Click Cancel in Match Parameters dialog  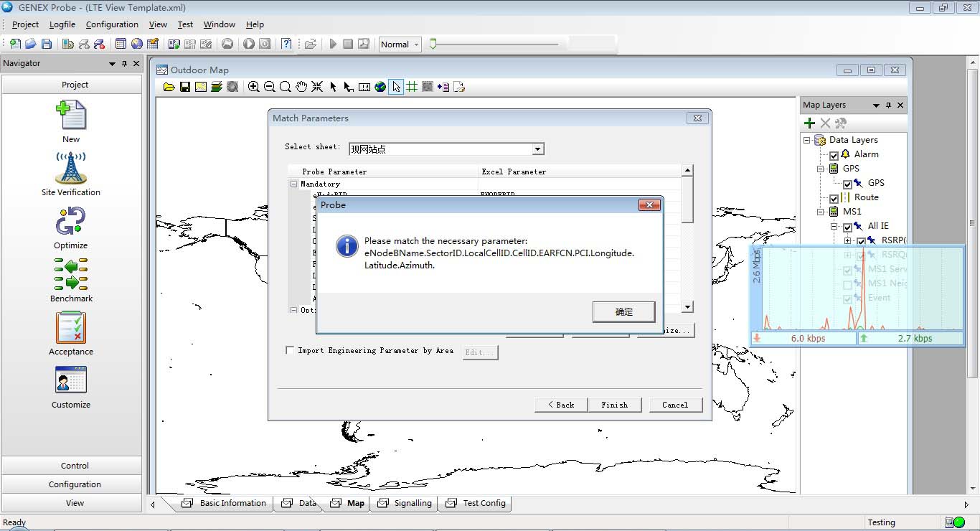pyautogui.click(x=675, y=405)
